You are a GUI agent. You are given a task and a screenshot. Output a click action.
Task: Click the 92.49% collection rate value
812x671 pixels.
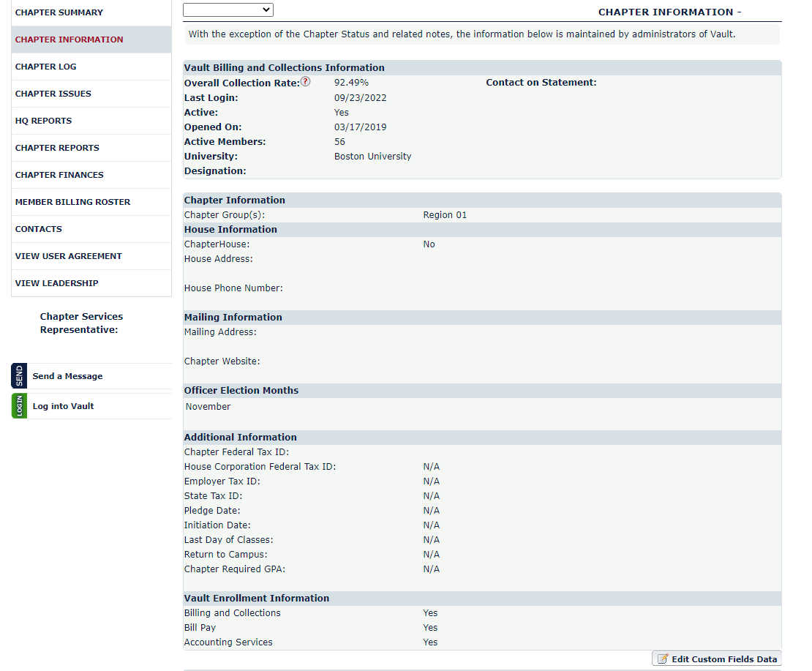coord(351,83)
